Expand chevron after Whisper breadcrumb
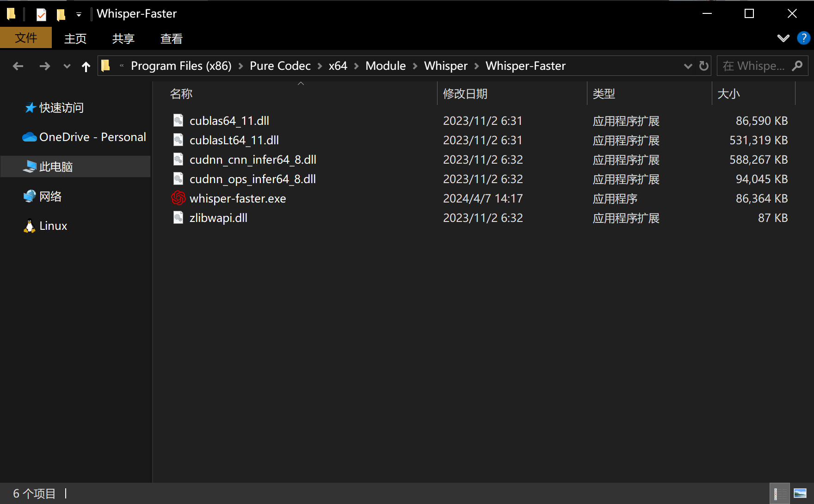This screenshot has width=814, height=504. (476, 66)
